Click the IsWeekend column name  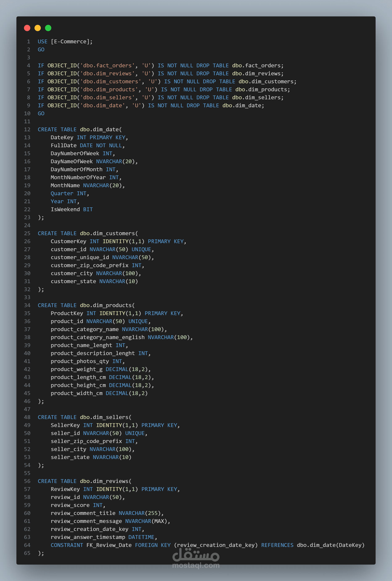(x=65, y=209)
